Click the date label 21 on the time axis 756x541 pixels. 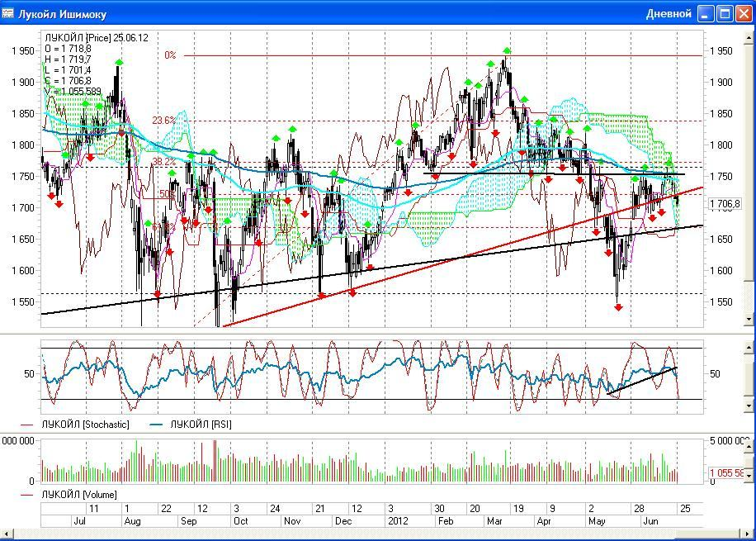point(319,508)
